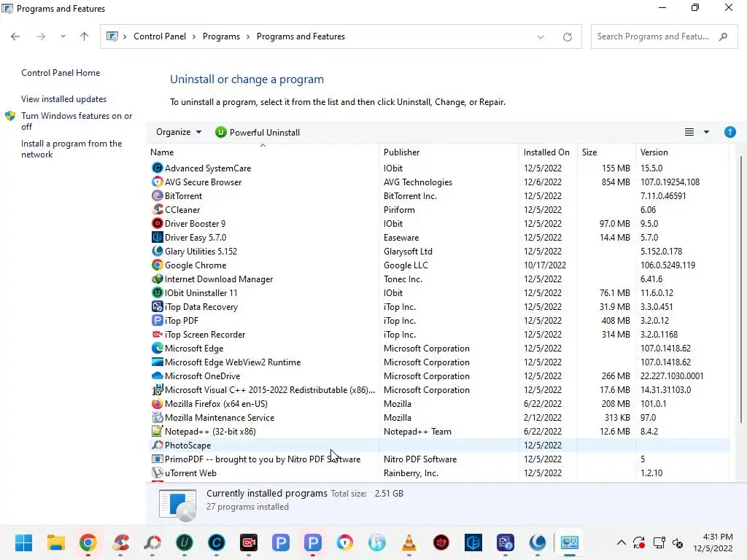Click Programs breadcrumb in address bar

[x=221, y=36]
